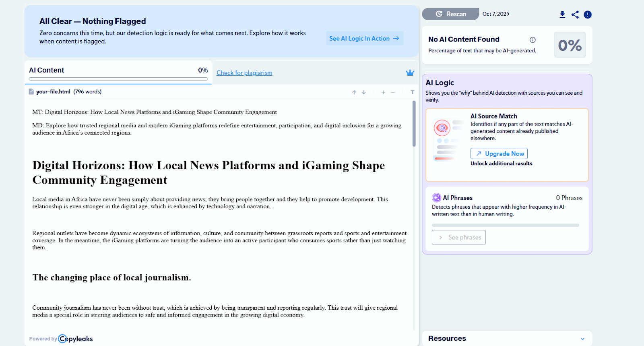Jump to previous result with up arrow

354,92
